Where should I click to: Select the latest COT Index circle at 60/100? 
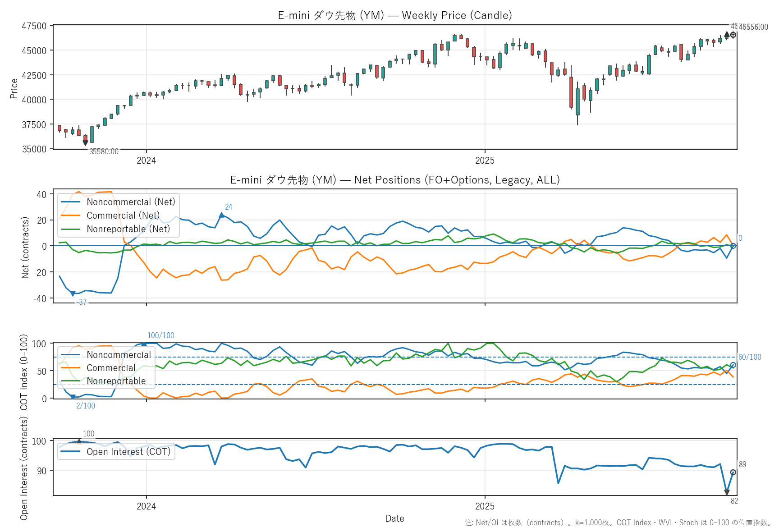coord(733,365)
